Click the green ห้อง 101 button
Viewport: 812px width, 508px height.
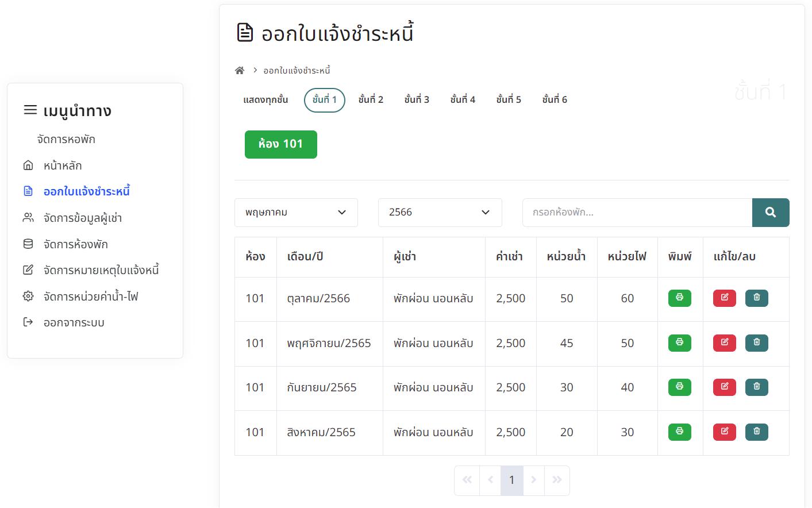pos(280,144)
